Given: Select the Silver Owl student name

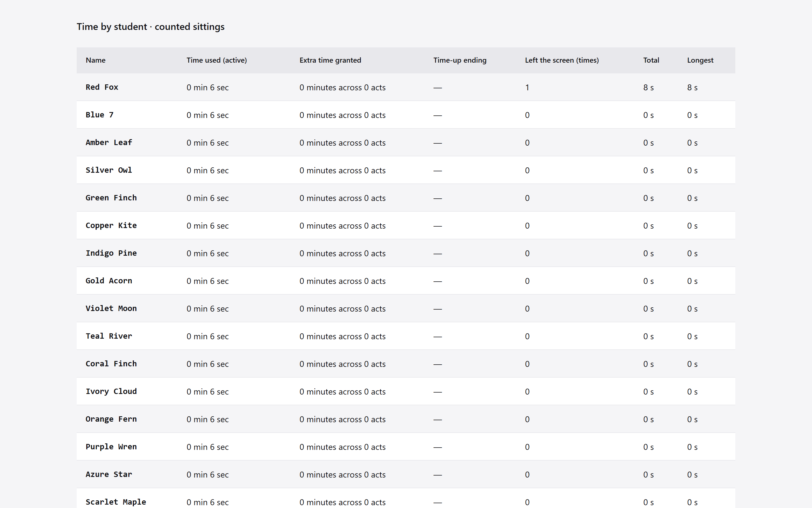Looking at the screenshot, I should tap(109, 170).
